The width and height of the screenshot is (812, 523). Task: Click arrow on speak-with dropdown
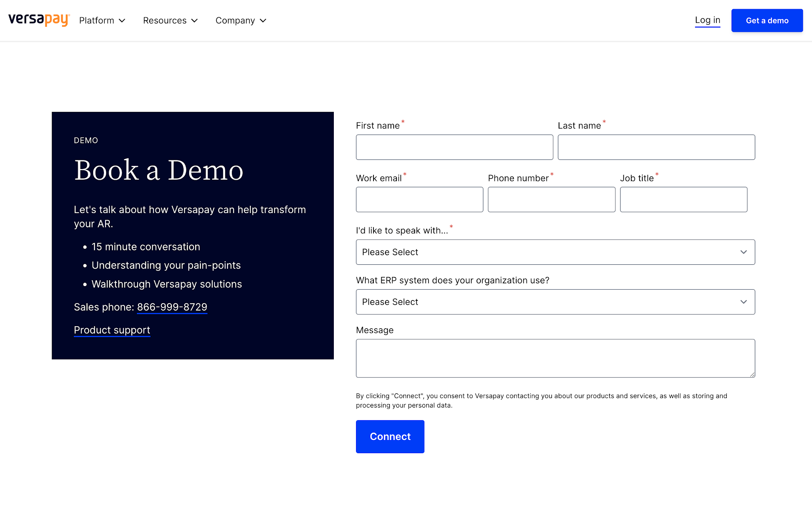[x=743, y=252]
